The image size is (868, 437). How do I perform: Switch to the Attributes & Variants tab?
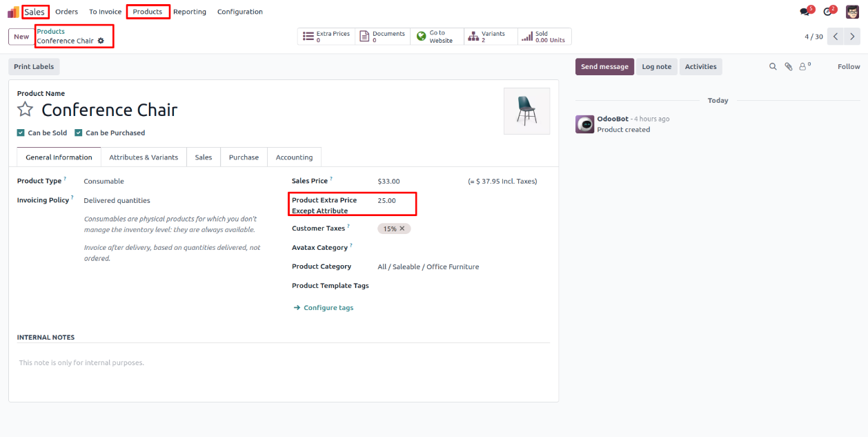pyautogui.click(x=144, y=157)
